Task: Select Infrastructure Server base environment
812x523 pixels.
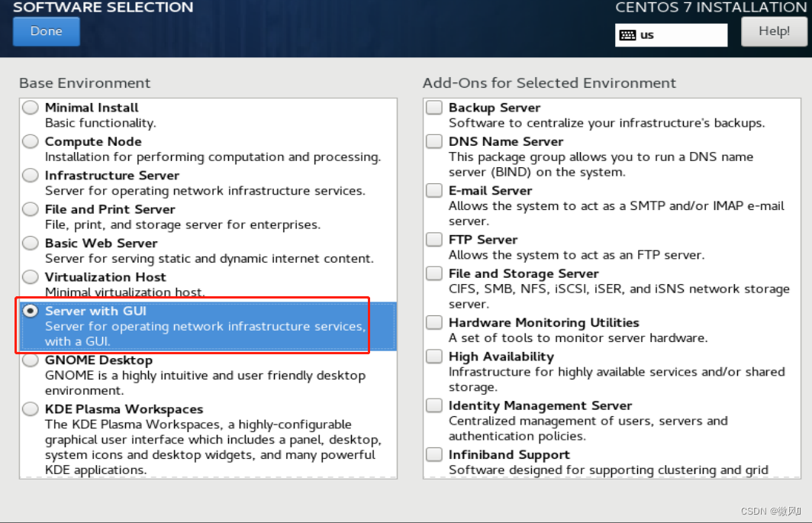Action: (x=31, y=175)
